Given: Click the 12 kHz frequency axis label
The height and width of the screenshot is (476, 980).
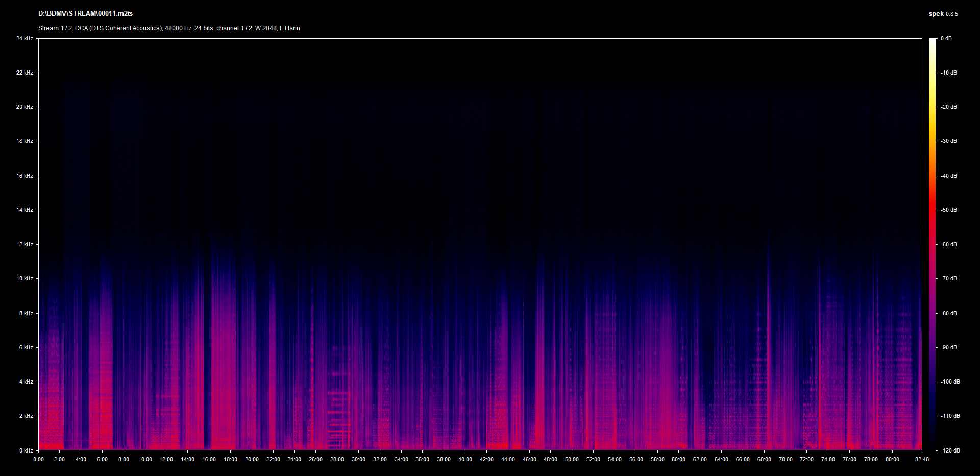Looking at the screenshot, I should pyautogui.click(x=24, y=244).
